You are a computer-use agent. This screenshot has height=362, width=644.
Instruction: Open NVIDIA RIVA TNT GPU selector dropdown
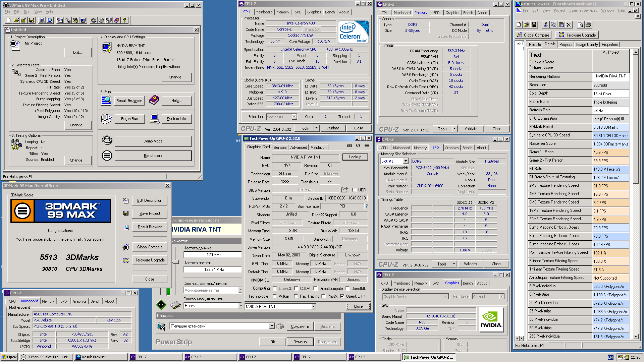[x=313, y=307]
